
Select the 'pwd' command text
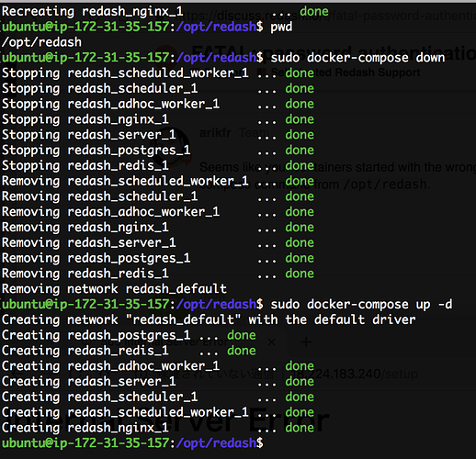click(281, 27)
